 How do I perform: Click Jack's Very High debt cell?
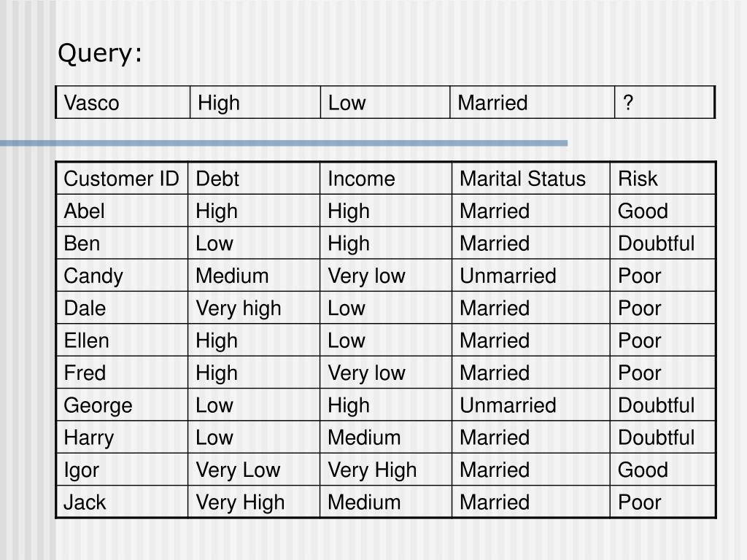pos(254,502)
